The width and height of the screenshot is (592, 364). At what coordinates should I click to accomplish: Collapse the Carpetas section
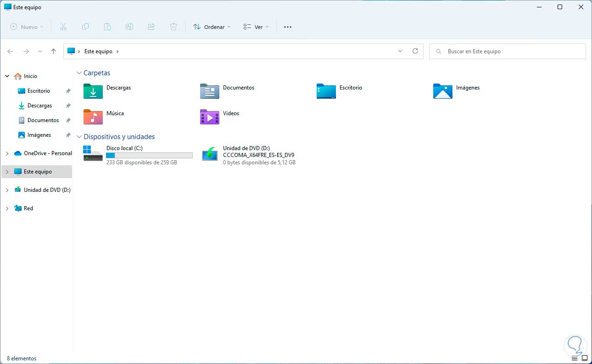point(79,73)
